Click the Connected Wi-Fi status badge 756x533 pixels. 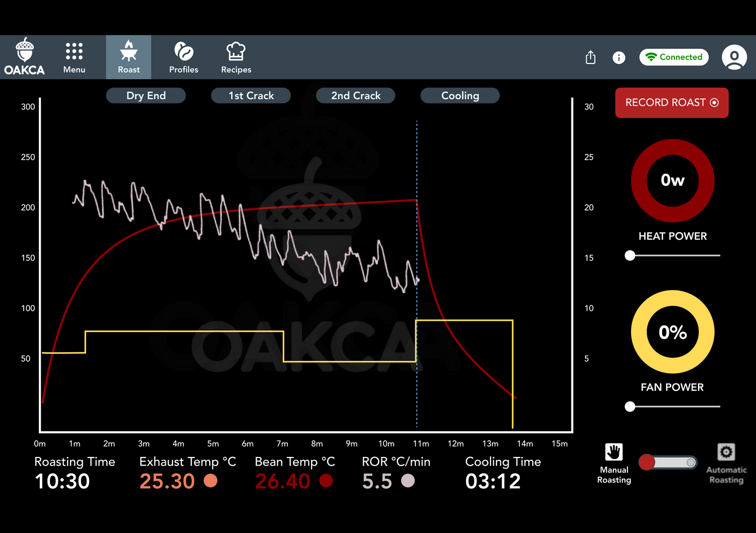click(674, 57)
